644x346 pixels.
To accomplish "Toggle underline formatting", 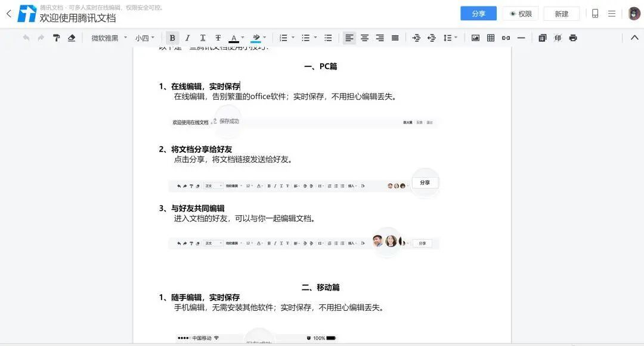I will (x=203, y=38).
